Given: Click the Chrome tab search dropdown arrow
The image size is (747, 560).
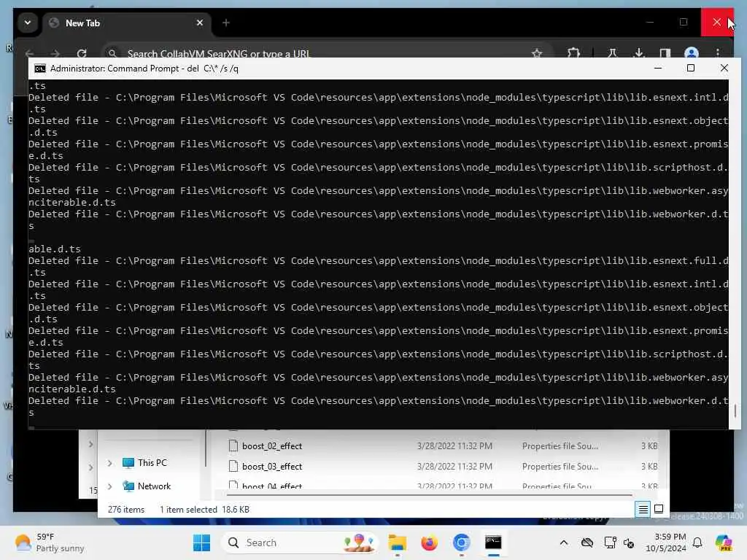Looking at the screenshot, I should (28, 23).
